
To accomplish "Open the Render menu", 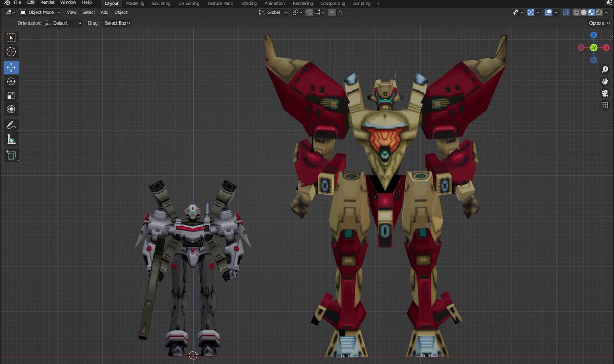I will pyautogui.click(x=47, y=3).
